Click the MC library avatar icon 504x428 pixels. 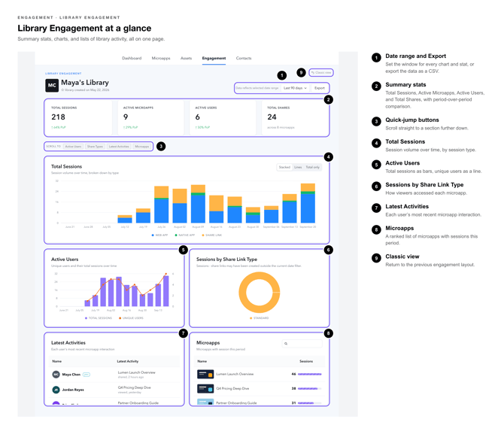coord(52,86)
